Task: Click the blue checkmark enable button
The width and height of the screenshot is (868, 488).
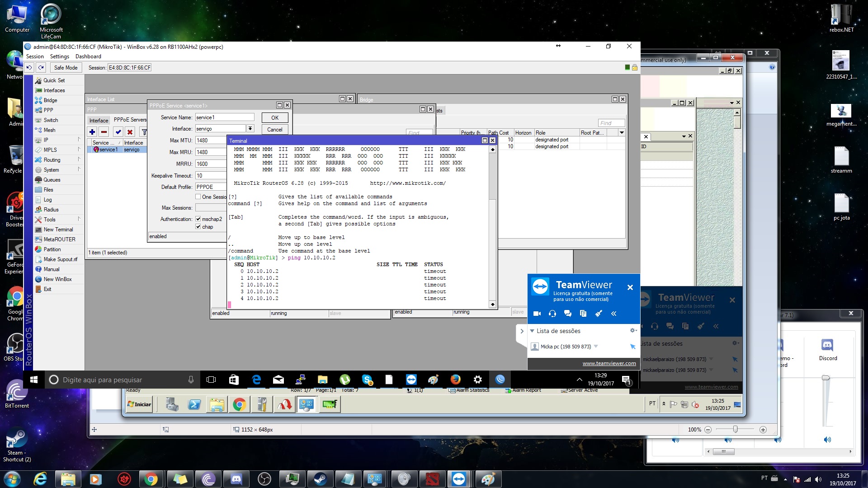Action: pos(118,132)
